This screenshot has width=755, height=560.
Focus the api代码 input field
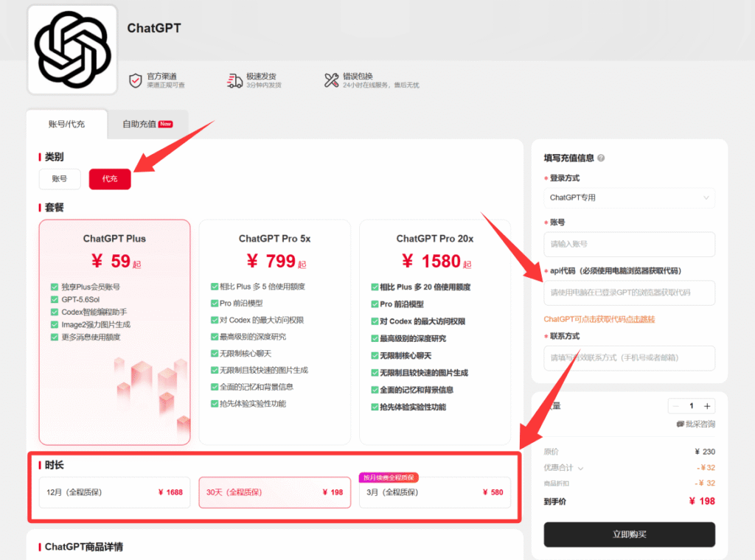630,293
